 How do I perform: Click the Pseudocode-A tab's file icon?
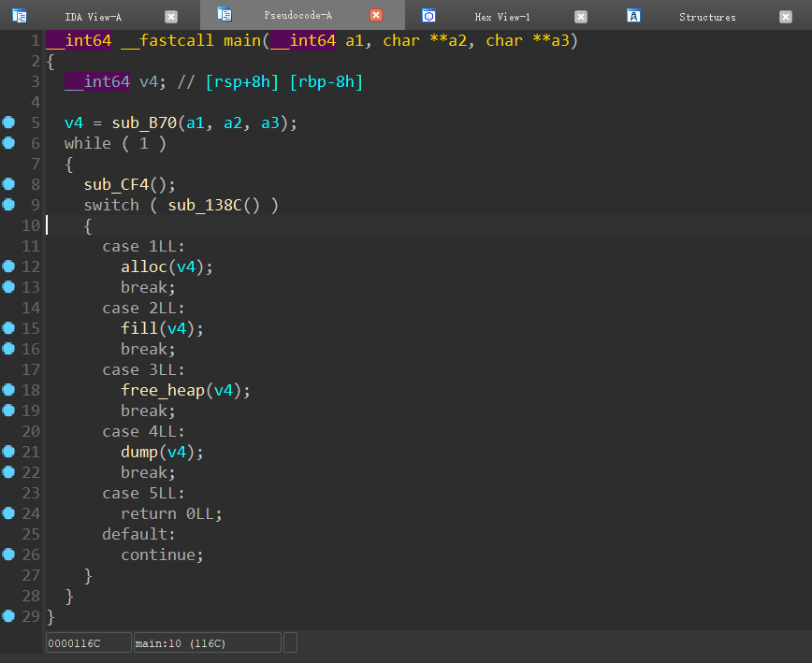click(x=225, y=15)
